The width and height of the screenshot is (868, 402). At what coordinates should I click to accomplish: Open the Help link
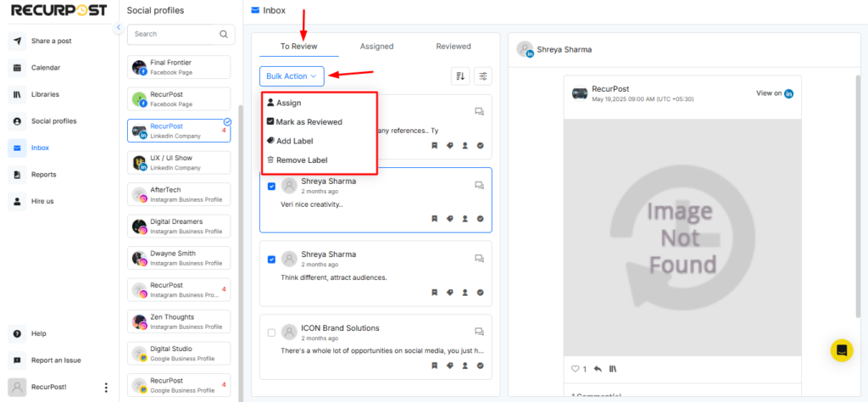(x=39, y=333)
